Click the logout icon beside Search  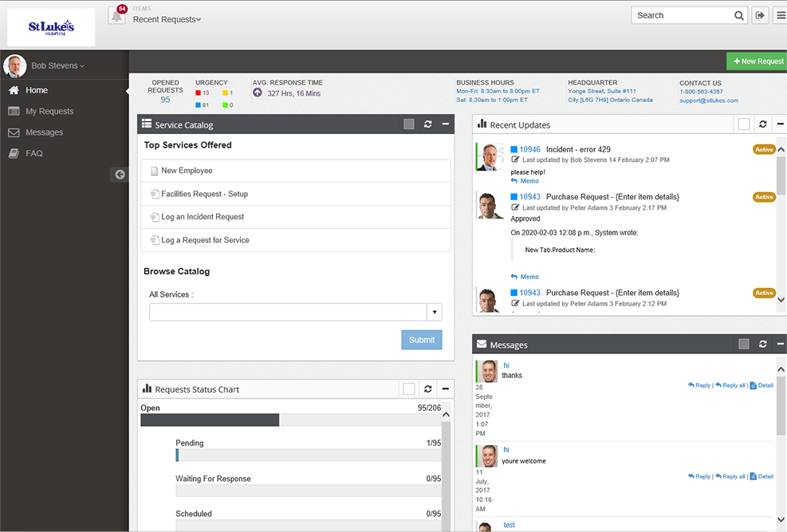[760, 16]
